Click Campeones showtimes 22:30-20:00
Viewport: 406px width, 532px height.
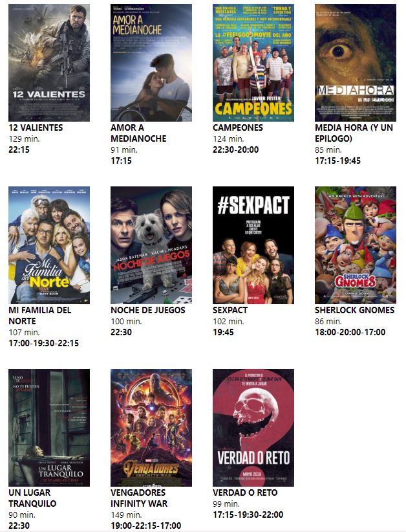pyautogui.click(x=236, y=150)
